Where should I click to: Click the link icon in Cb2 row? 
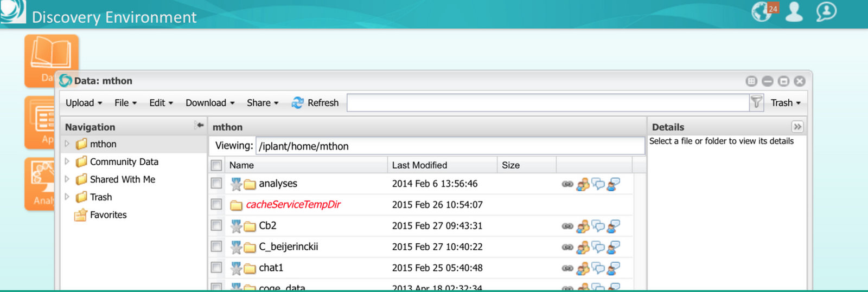[567, 226]
